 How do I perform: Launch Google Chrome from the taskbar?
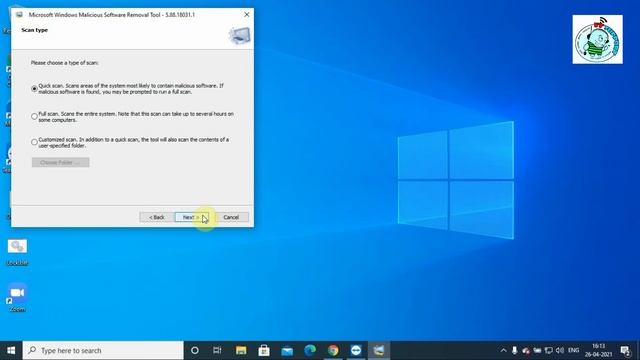click(333, 350)
